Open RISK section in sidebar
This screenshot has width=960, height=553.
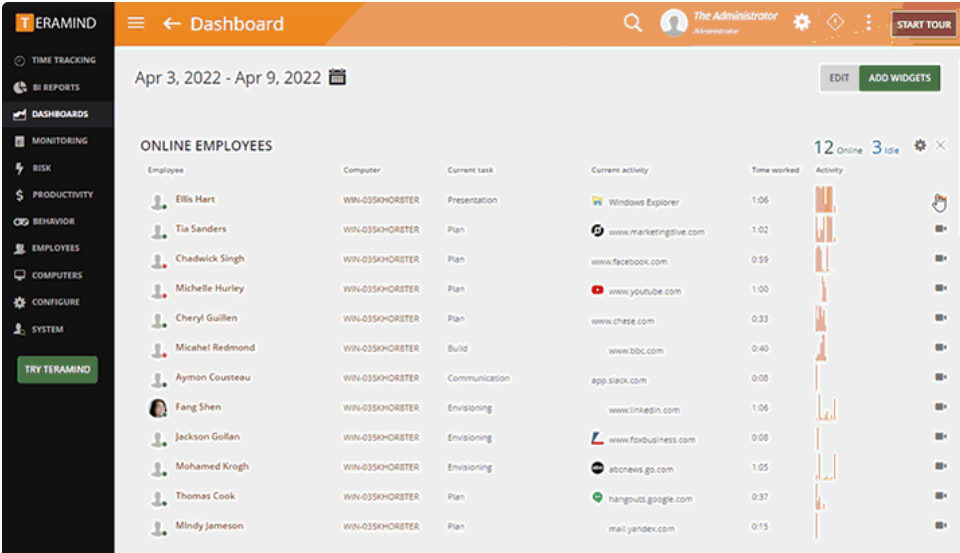[x=56, y=168]
